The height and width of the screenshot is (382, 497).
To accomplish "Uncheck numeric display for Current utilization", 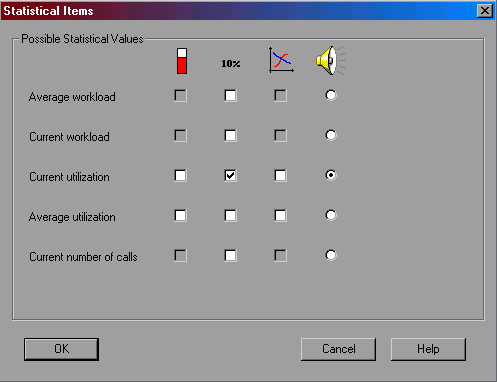I will pyautogui.click(x=230, y=176).
